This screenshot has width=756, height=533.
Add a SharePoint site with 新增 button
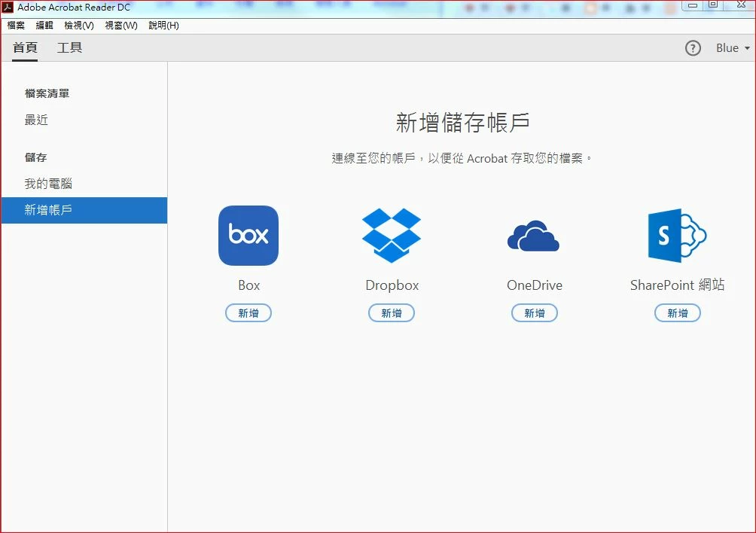(678, 313)
